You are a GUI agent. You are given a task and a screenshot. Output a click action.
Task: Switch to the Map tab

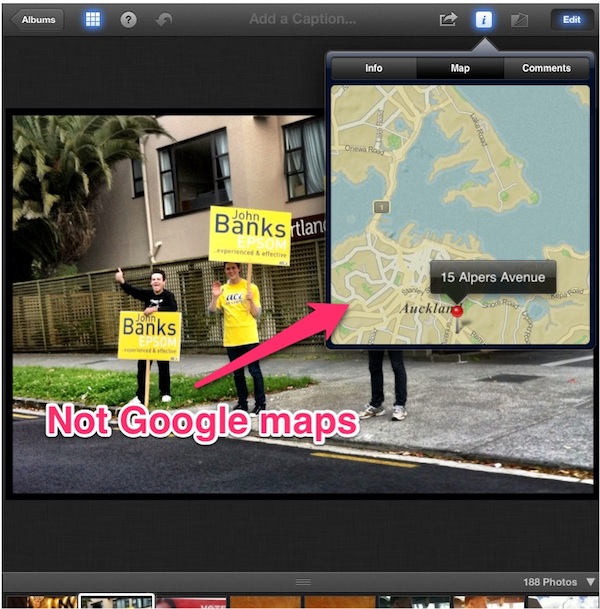460,68
